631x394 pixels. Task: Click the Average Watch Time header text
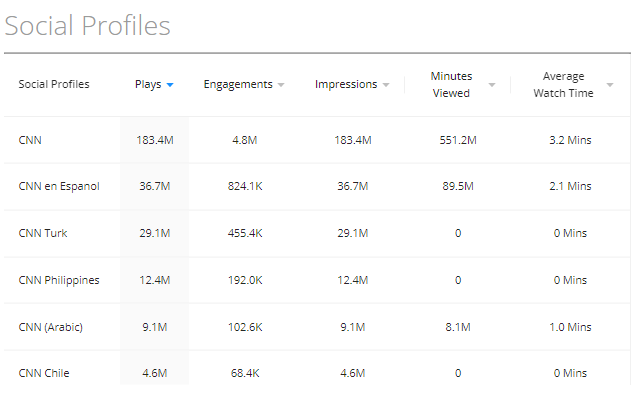point(563,85)
